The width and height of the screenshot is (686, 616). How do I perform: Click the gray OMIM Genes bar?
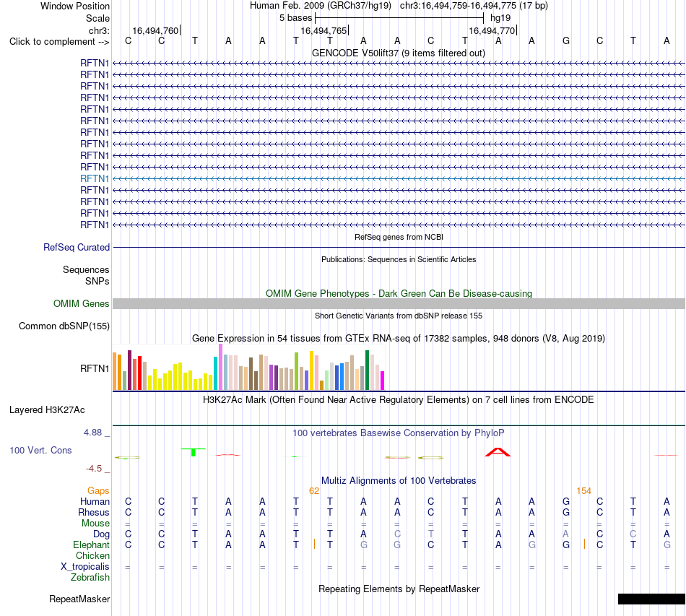pos(399,303)
